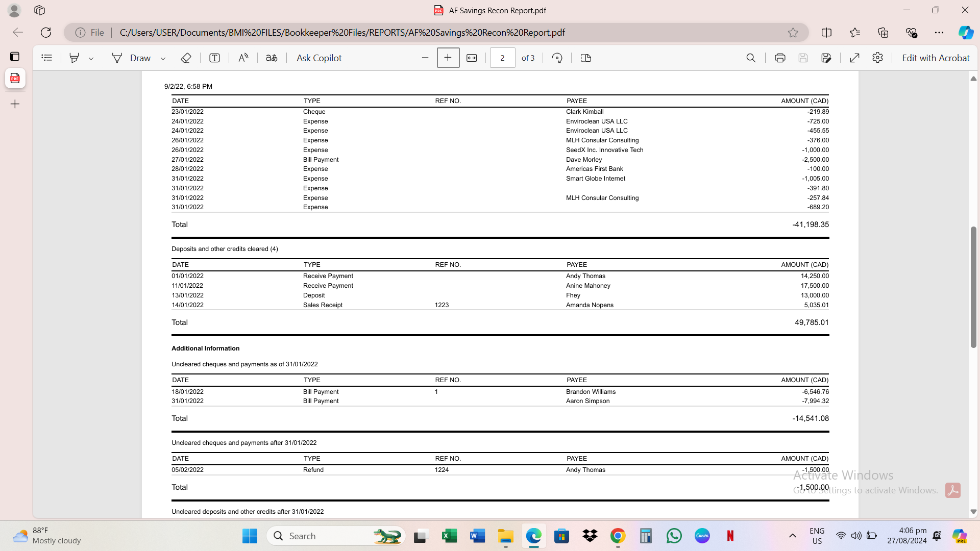Toggle Page view layout
Image resolution: width=980 pixels, height=551 pixels.
pyautogui.click(x=586, y=58)
